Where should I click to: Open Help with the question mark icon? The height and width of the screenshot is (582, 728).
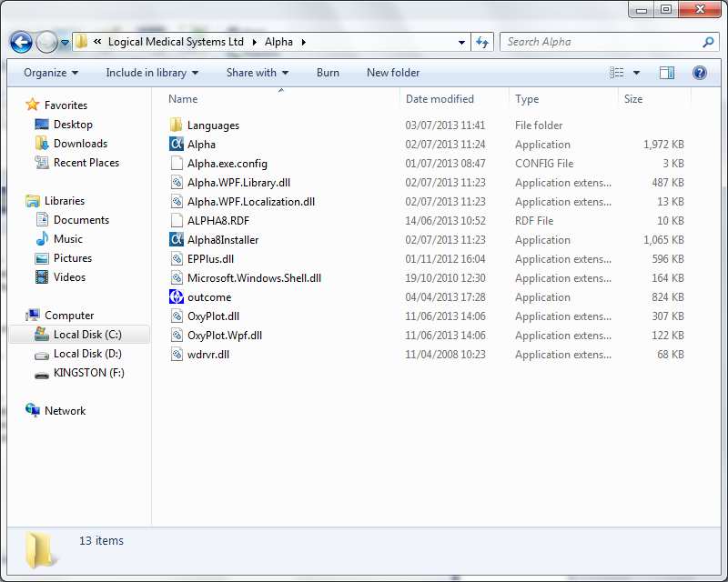coord(699,73)
